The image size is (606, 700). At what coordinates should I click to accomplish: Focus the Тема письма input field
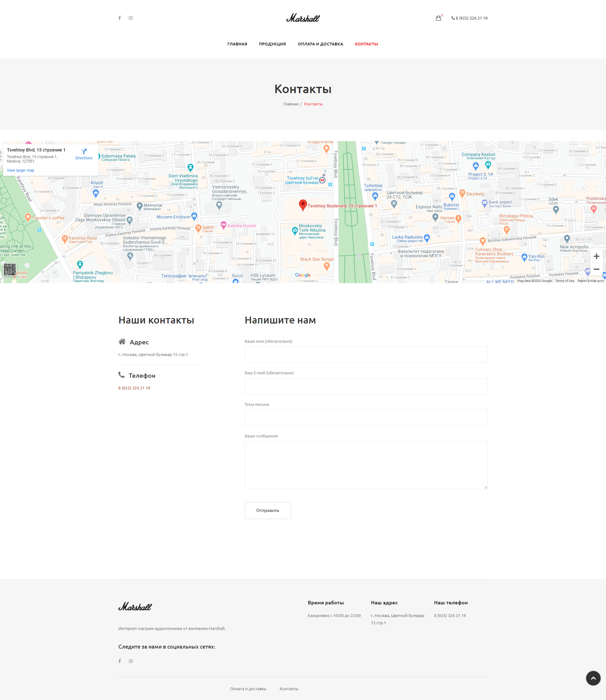coord(366,418)
